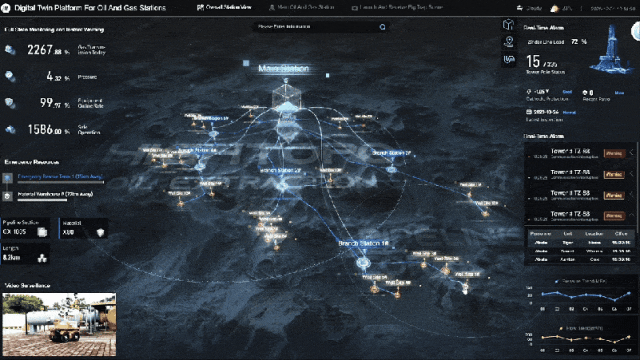The height and width of the screenshot is (360, 640).
Task: Switch to Overall Station View tab
Action: [x=224, y=7]
